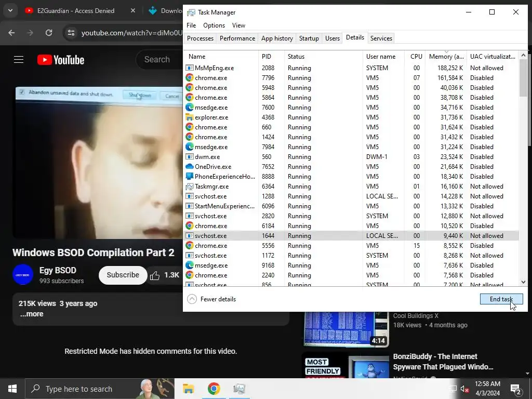Select E2Guardian Access Denied browser tab
532x399 pixels.
[76, 11]
